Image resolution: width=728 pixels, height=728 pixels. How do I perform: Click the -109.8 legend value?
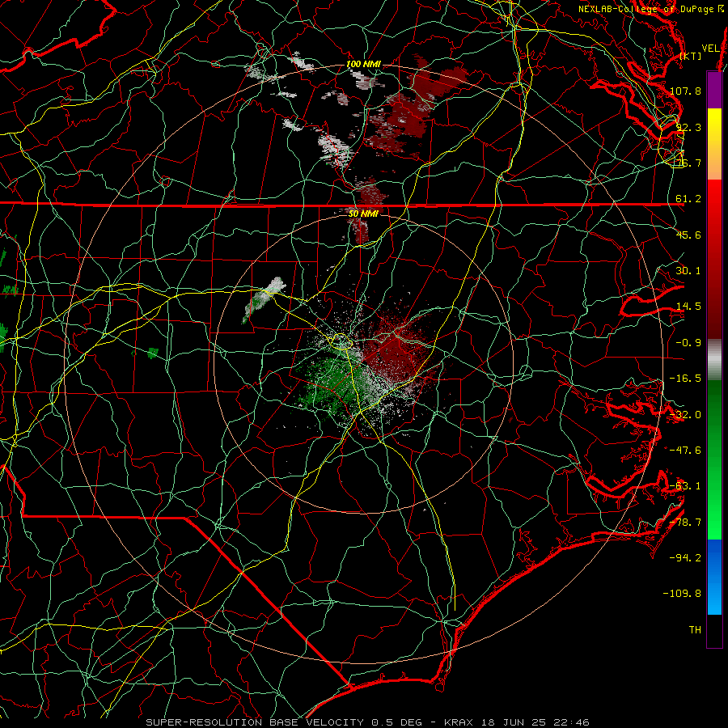click(x=683, y=594)
